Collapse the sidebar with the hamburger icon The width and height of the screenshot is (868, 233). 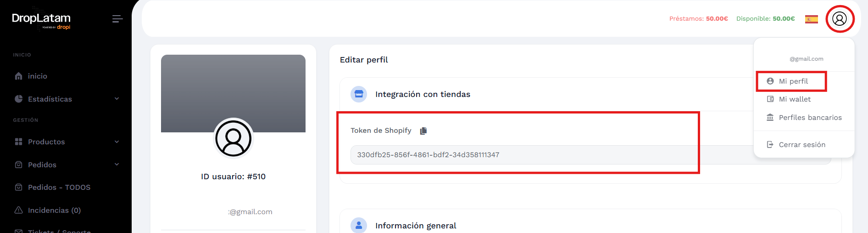117,19
